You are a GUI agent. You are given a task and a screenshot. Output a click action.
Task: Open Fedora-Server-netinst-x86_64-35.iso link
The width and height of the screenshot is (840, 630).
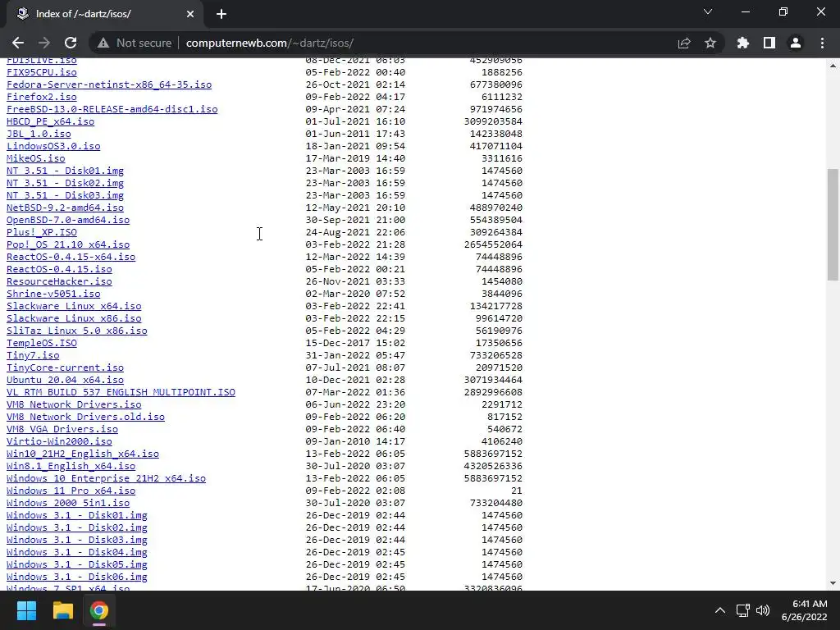(109, 84)
